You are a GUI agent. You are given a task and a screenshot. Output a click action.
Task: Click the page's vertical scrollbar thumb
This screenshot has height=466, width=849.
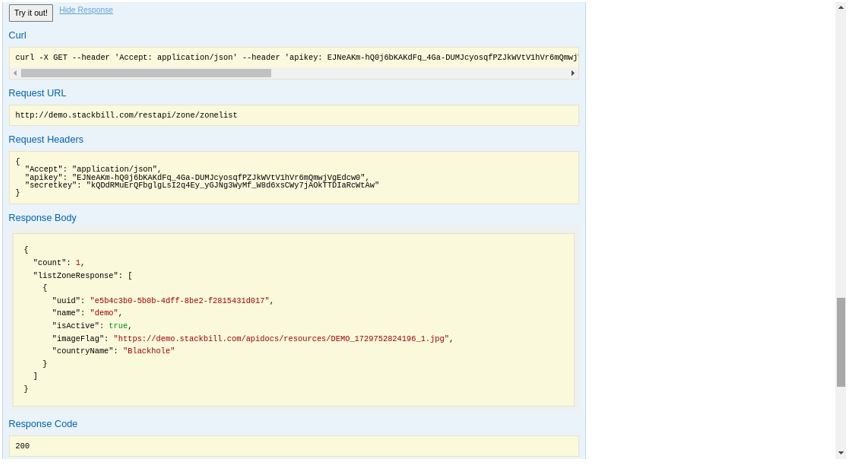coord(840,342)
